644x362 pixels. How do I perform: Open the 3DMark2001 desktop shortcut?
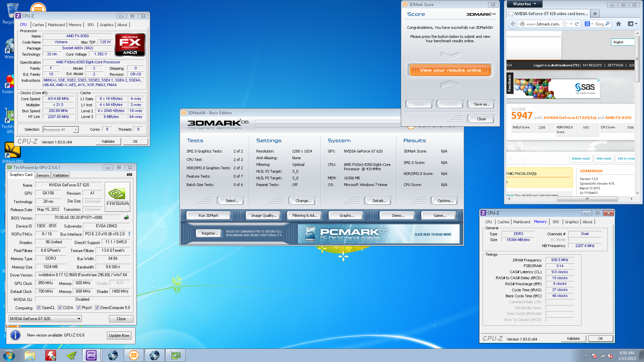tap(13, 153)
